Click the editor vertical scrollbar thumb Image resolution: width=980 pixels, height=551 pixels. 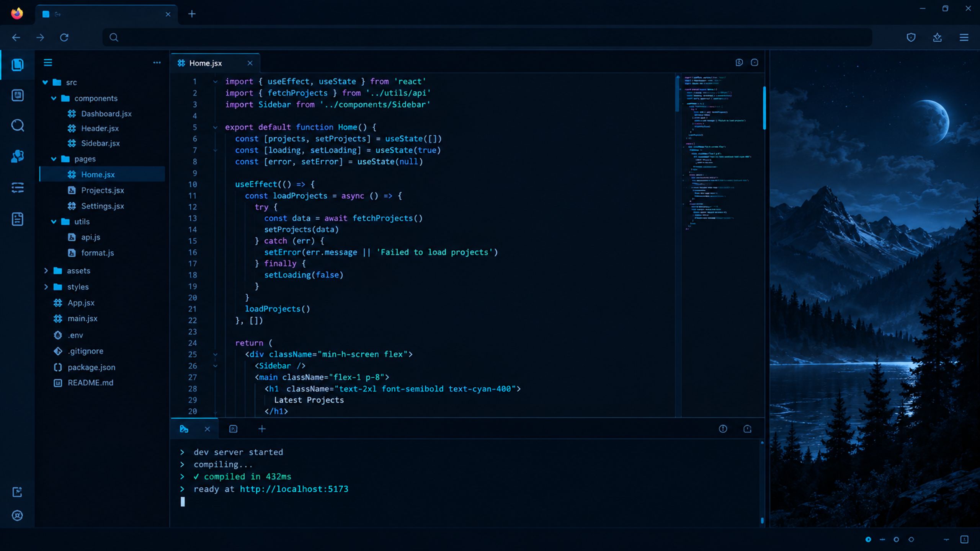[764, 108]
